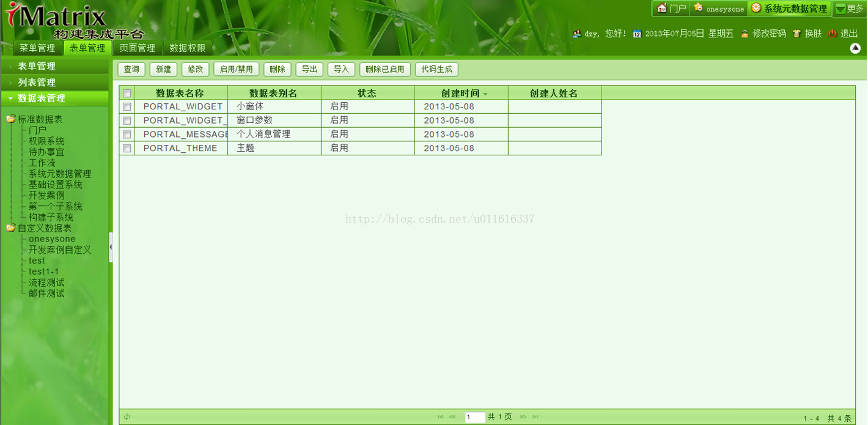The image size is (868, 425).
Task: Click the 启用/禁用 button
Action: (x=237, y=69)
